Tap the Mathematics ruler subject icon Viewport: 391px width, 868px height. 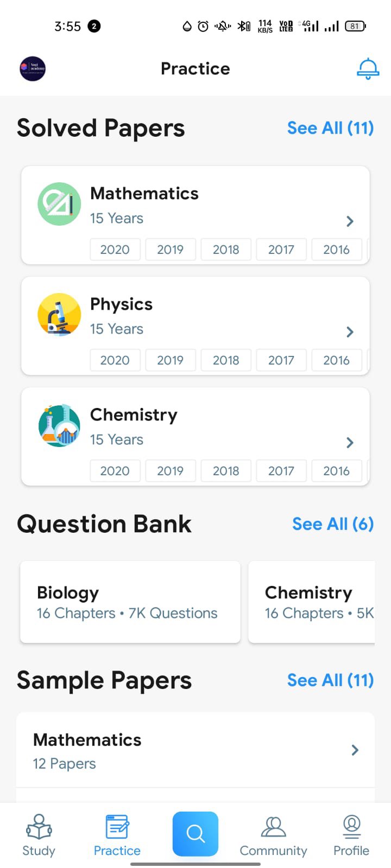[59, 204]
